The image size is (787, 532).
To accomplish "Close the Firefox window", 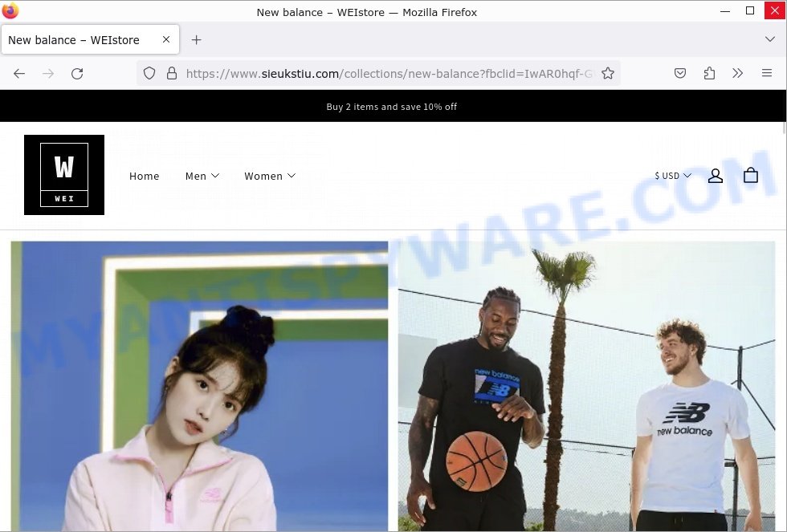I will point(775,10).
